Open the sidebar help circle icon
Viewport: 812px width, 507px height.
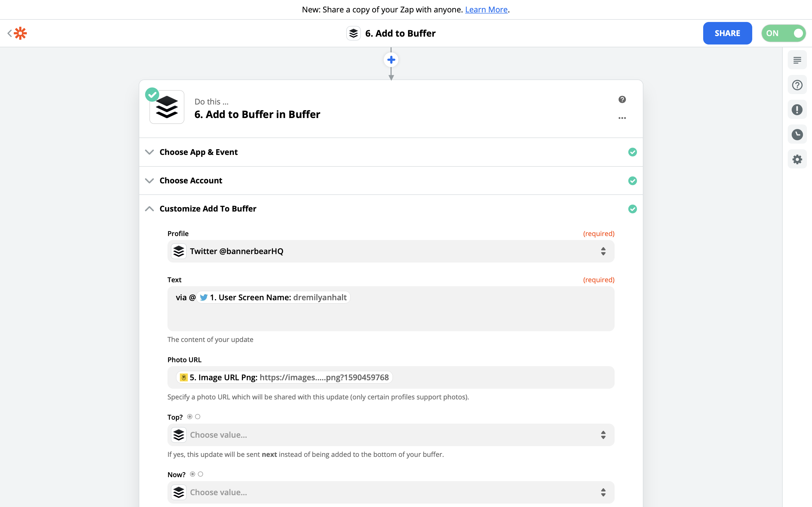coord(797,85)
